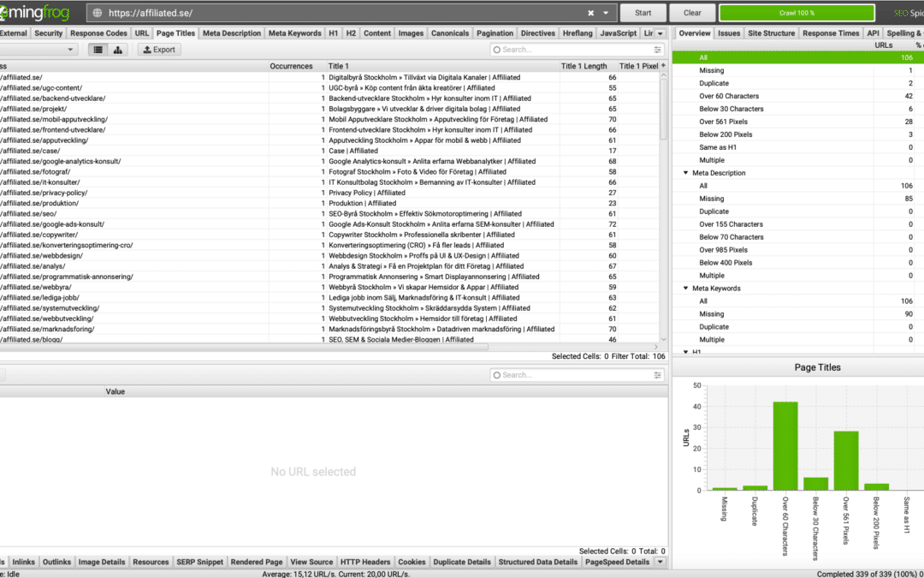
Task: Select the /affiliated.se/privacy-policy/ row
Action: [x=330, y=193]
